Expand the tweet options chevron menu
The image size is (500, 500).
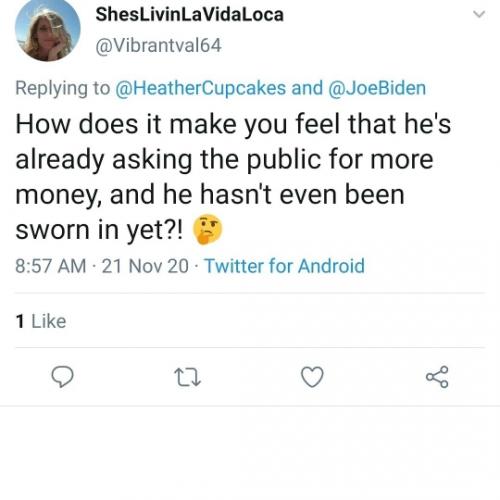(x=479, y=14)
